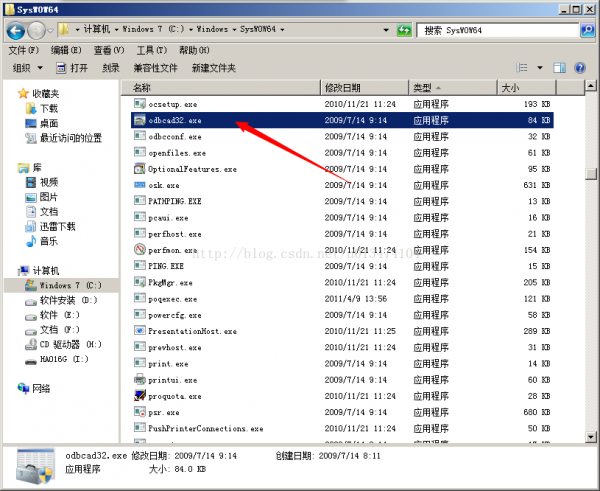Open the 文件(F) menu

(24, 50)
